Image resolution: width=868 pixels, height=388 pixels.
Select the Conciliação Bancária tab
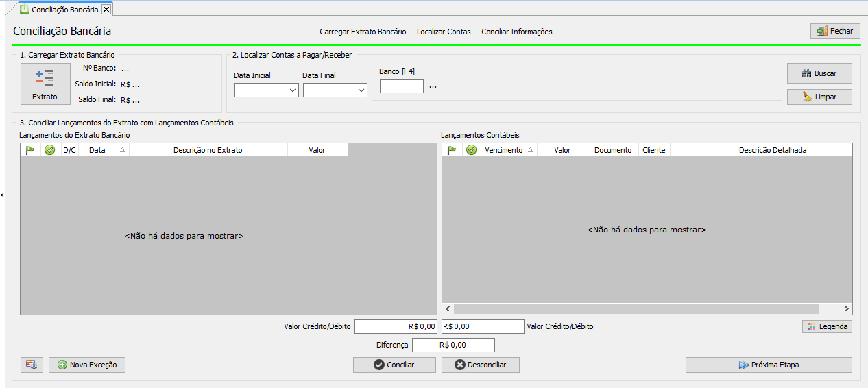click(59, 10)
